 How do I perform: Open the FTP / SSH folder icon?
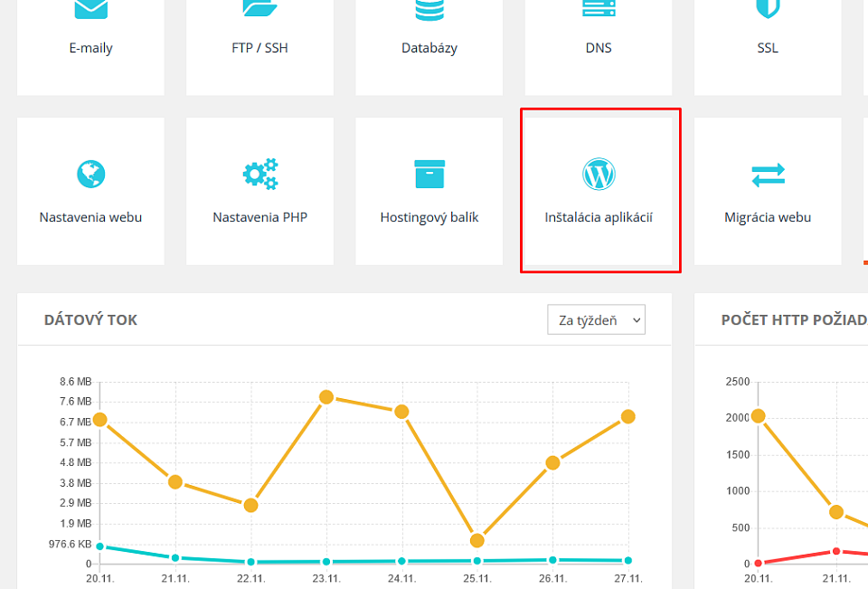point(259,8)
